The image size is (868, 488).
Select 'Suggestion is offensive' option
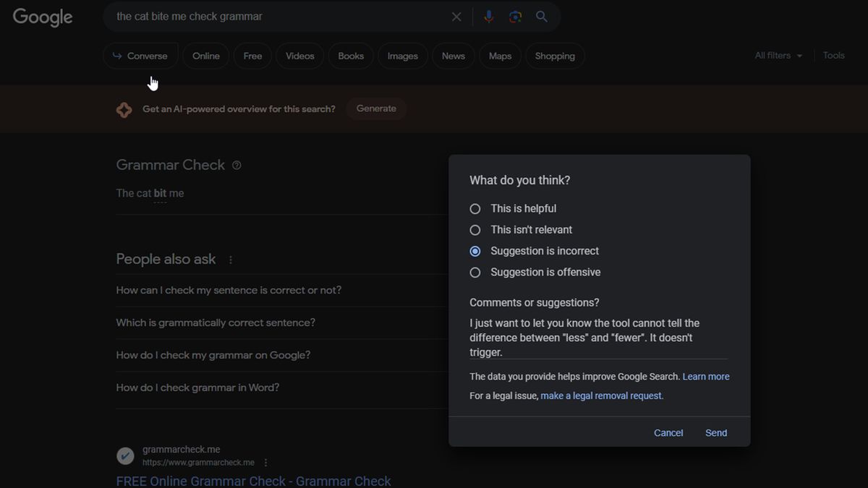475,273
